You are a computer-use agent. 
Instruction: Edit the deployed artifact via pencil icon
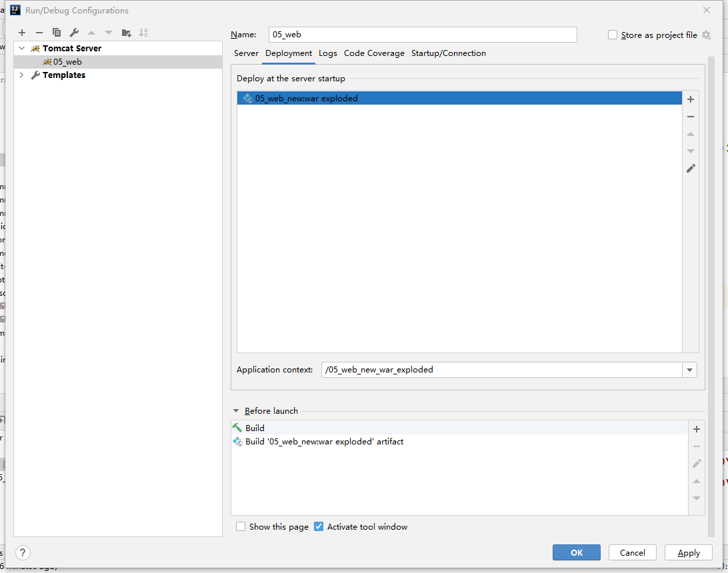tap(691, 169)
